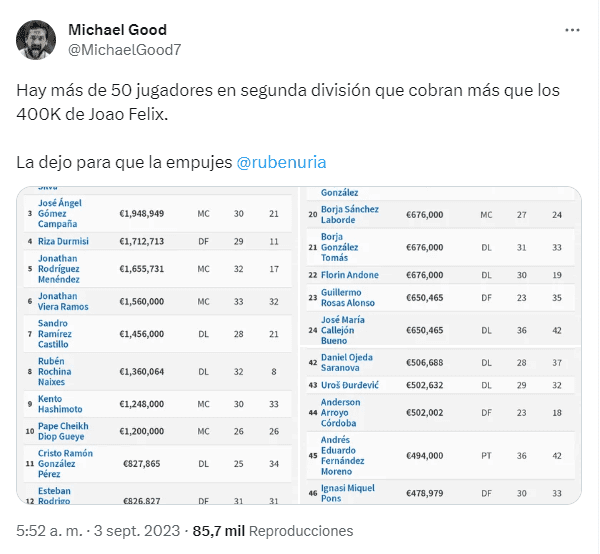Viewport: 600px width, 554px height.
Task: Click Michael Good's profile avatar
Action: coord(36,39)
